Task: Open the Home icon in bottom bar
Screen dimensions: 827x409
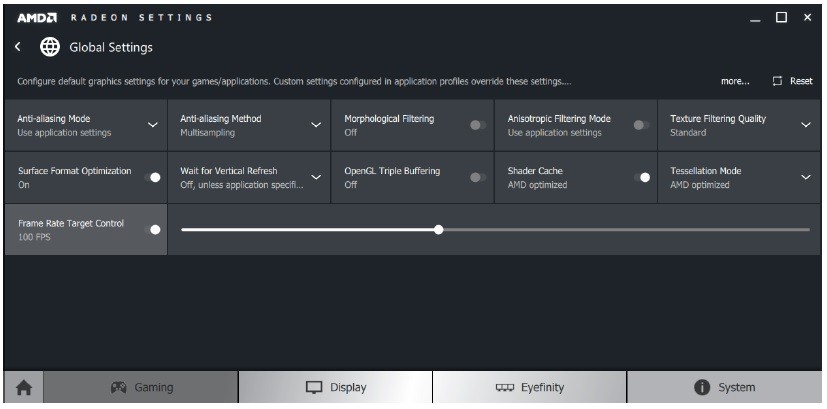Action: point(24,388)
